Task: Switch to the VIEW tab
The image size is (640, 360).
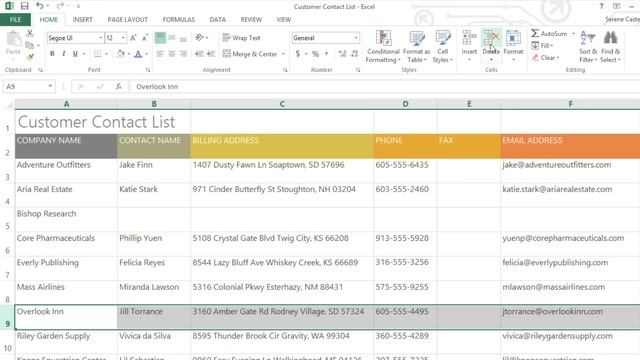Action: 284,20
